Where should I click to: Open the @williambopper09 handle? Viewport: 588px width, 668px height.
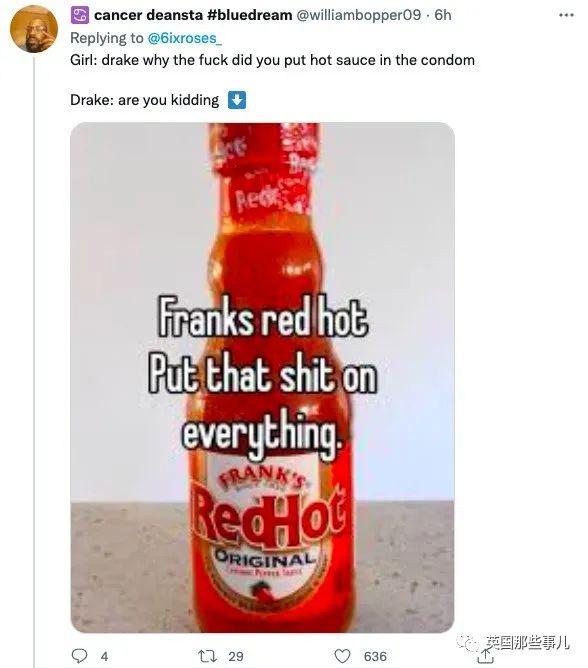pos(358,15)
